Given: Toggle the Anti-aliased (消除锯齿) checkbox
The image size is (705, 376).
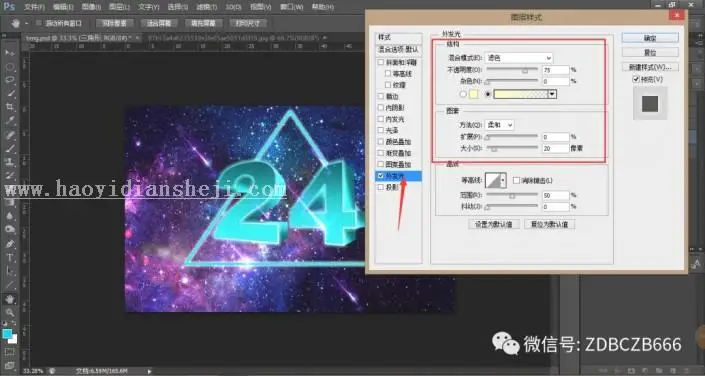Looking at the screenshot, I should (x=516, y=180).
